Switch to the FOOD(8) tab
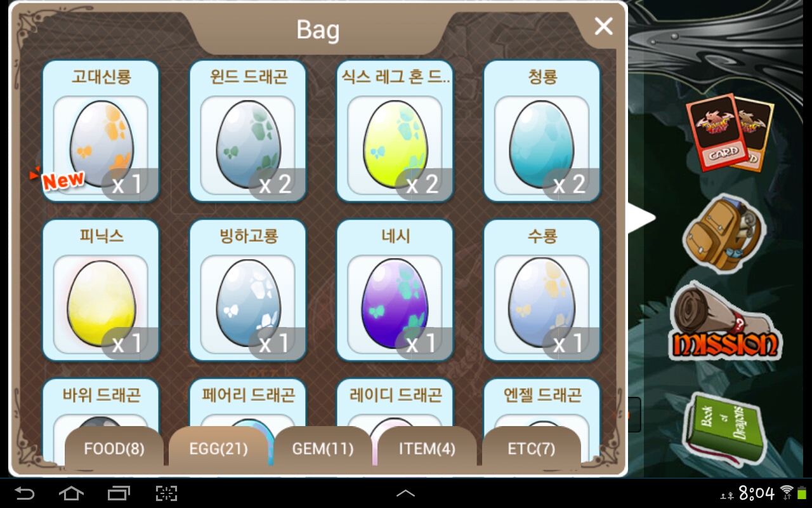The width and height of the screenshot is (812, 508). [x=114, y=449]
